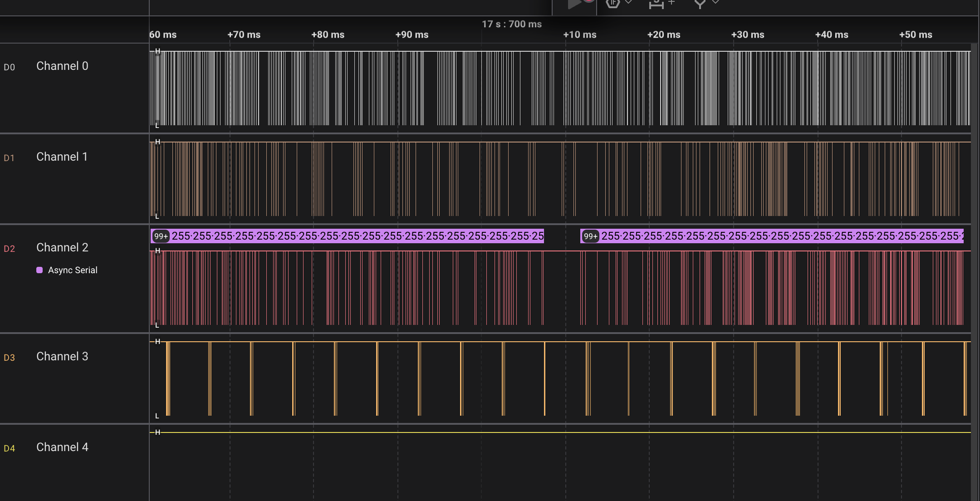Open the trigger mode dropdown chevron

629,2
